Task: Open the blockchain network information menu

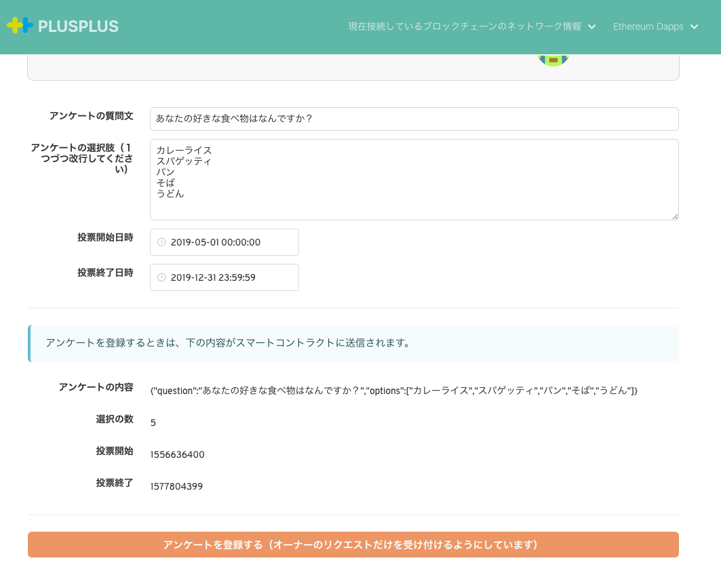Action: tap(472, 26)
